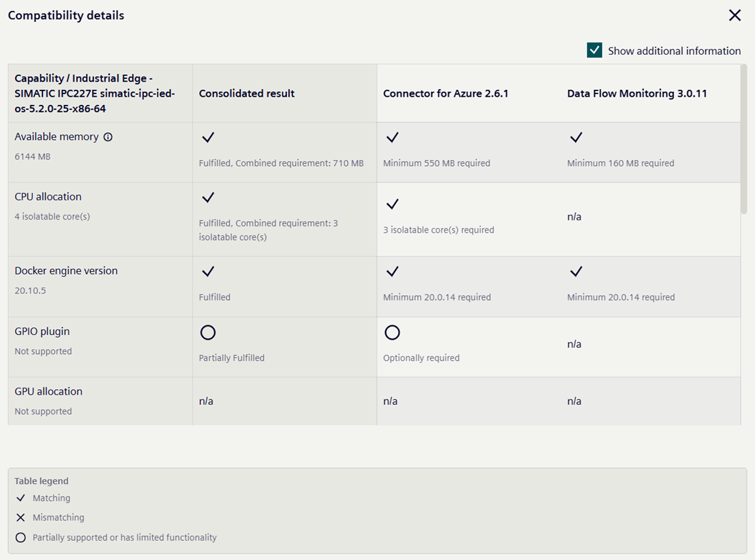Screen dimensions: 755x560
Task: Click 'Minimum 20.0.14 required' under Connector for Azure
Action: point(437,297)
